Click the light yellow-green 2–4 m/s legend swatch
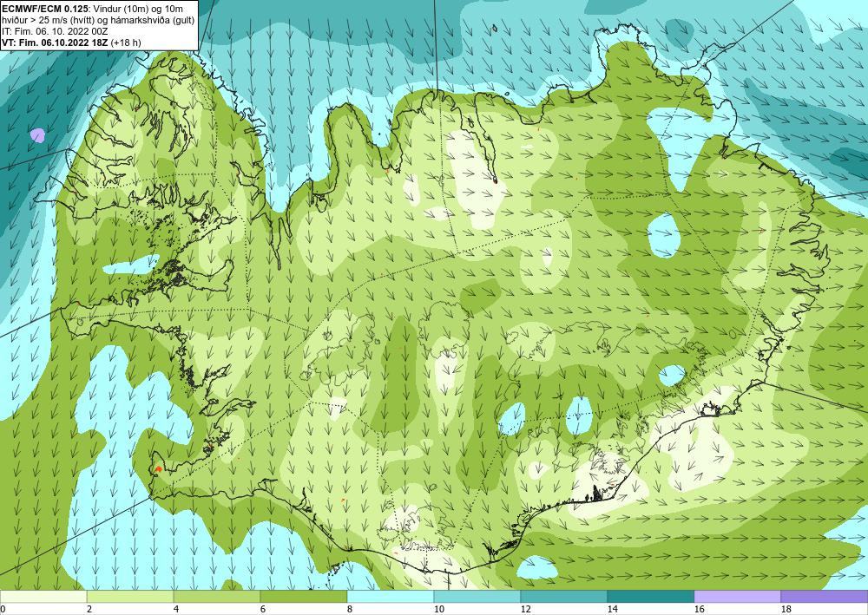The height and width of the screenshot is (615, 868). [130, 596]
